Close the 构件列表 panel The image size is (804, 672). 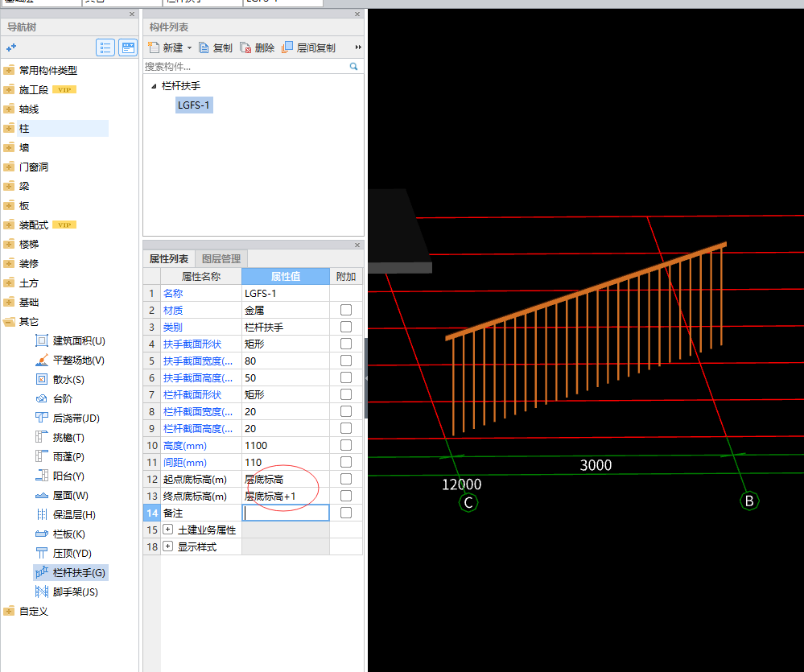click(x=357, y=14)
